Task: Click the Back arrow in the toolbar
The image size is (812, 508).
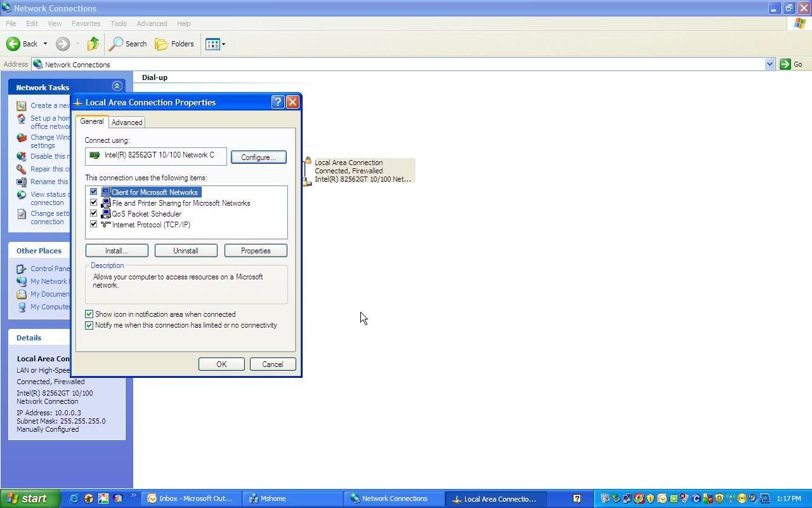Action: [x=13, y=44]
